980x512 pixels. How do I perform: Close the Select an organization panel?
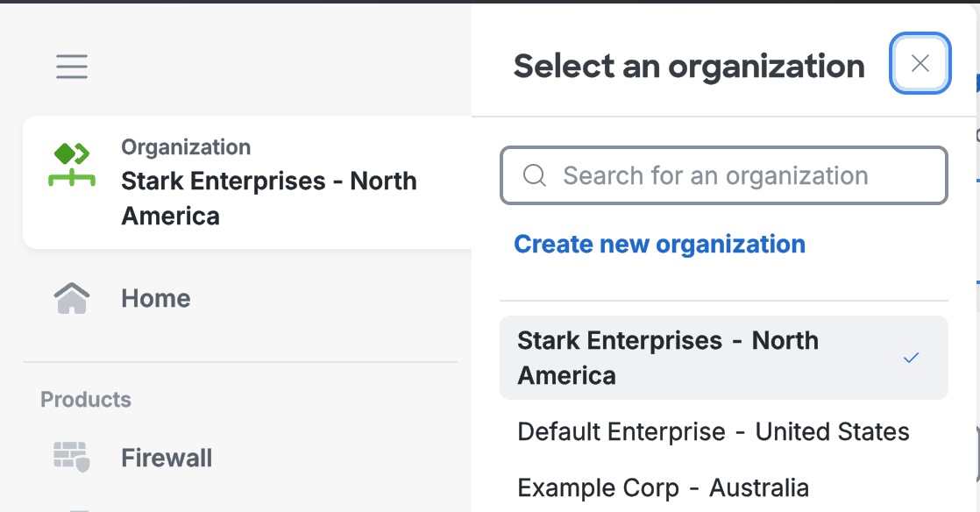(x=920, y=63)
